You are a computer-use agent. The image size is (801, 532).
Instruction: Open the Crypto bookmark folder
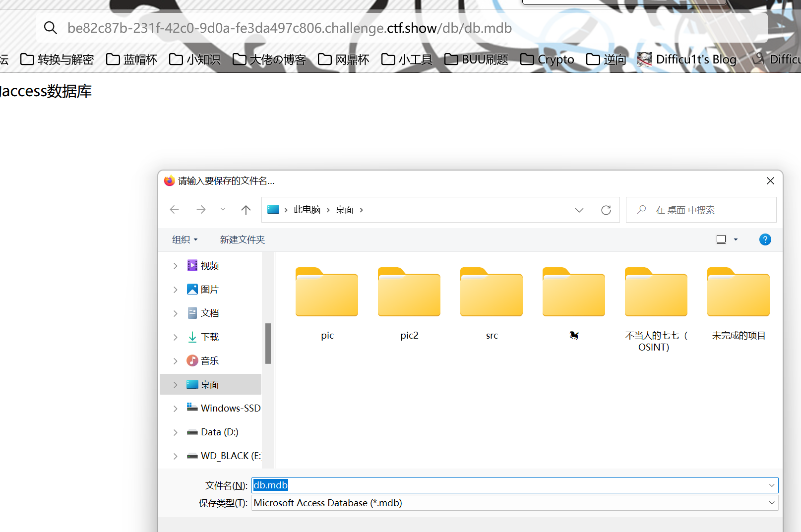548,59
